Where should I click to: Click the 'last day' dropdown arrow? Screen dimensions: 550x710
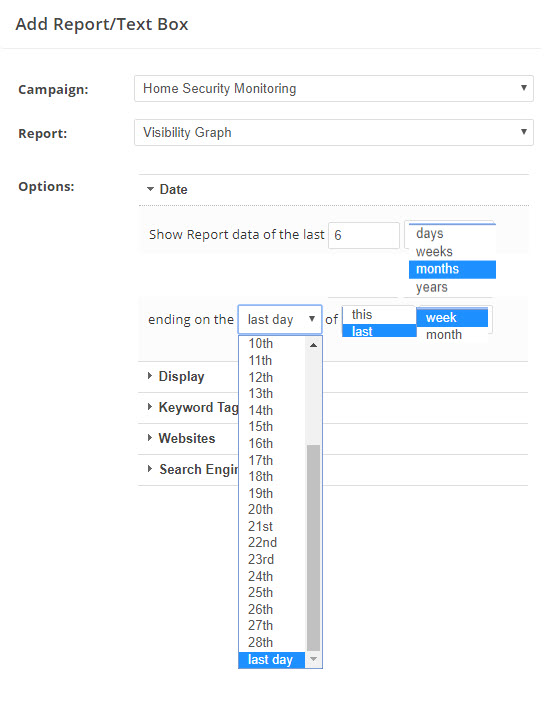(x=312, y=319)
